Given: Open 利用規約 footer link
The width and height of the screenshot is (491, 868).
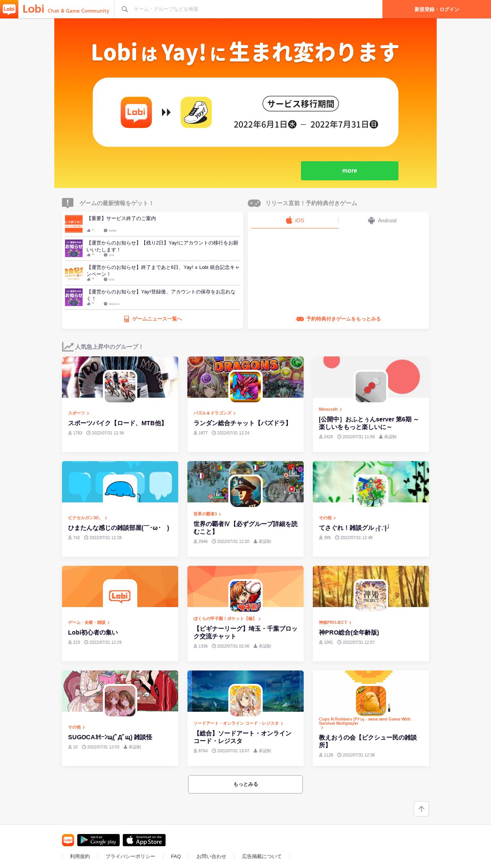Looking at the screenshot, I should (80, 857).
